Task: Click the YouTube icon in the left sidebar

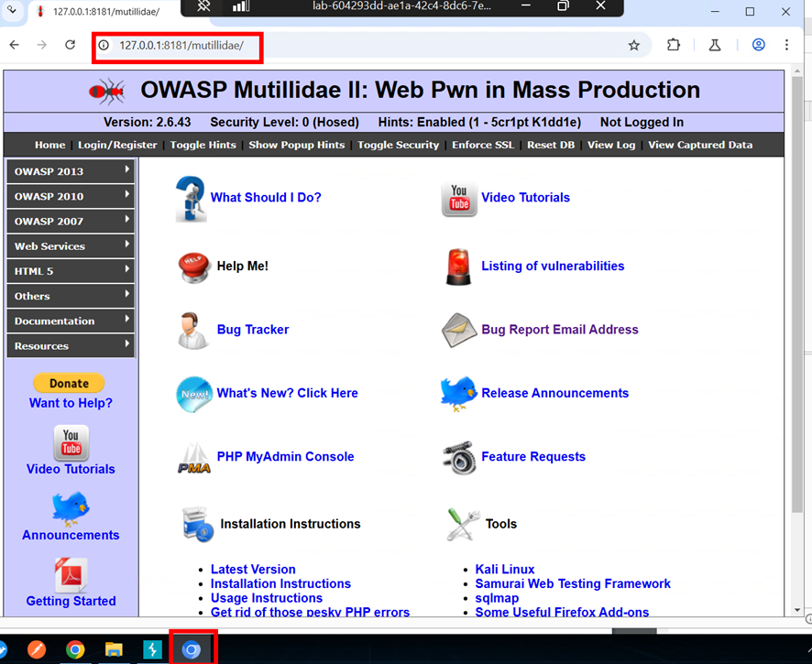Action: (71, 443)
